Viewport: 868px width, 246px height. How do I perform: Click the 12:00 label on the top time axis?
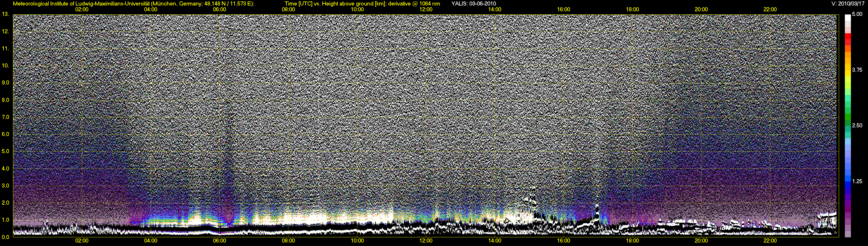pos(426,9)
